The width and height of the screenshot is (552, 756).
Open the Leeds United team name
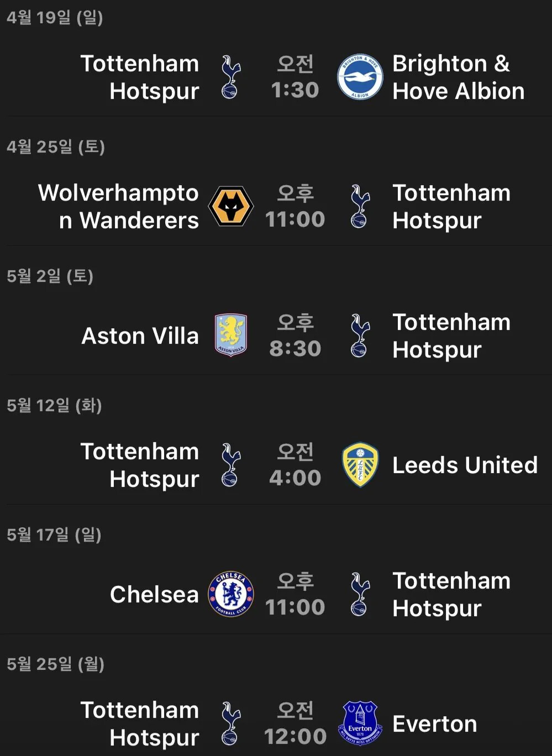465,465
